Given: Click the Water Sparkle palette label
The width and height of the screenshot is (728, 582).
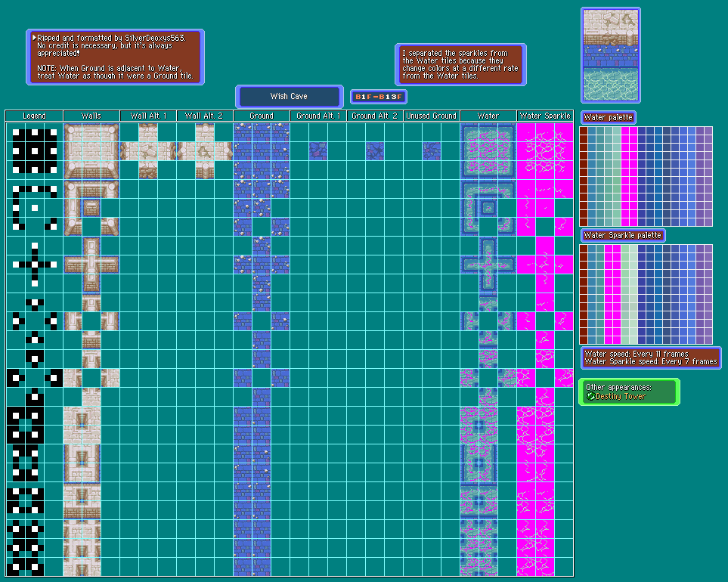Looking at the screenshot, I should pos(623,235).
